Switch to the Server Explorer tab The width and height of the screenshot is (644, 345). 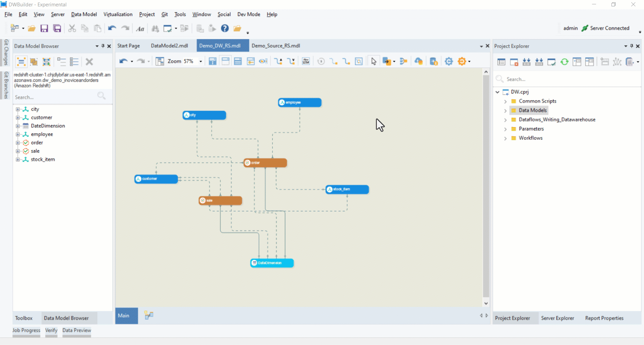(x=557, y=318)
